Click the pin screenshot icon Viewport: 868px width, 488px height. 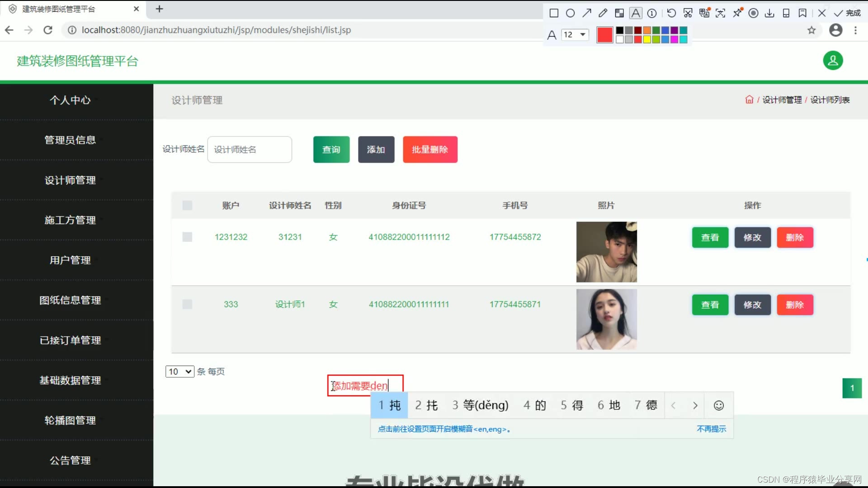click(737, 13)
